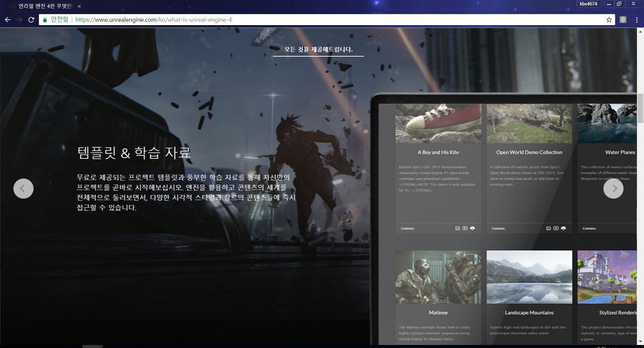Image resolution: width=644 pixels, height=348 pixels.
Task: Click the book icon in Open World Demo card
Action: (x=548, y=228)
